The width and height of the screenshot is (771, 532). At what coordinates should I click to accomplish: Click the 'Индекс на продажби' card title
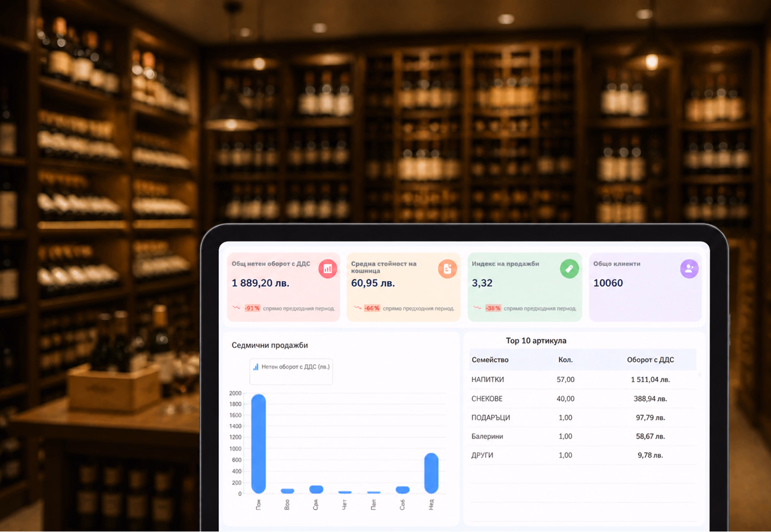505,264
